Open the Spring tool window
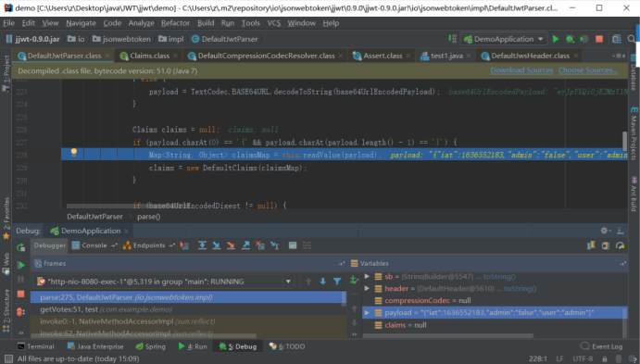This screenshot has height=364, width=640. 151,346
